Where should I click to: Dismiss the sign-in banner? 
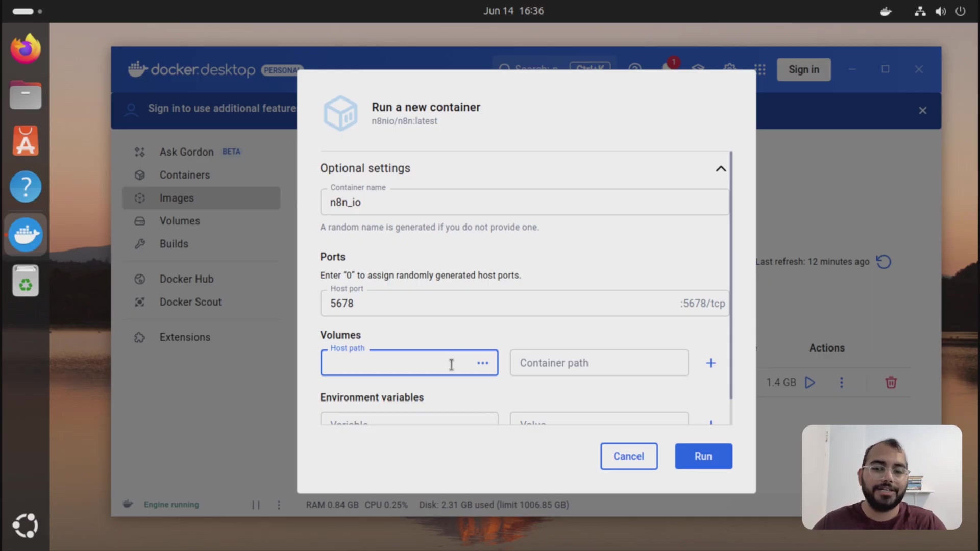pos(923,111)
